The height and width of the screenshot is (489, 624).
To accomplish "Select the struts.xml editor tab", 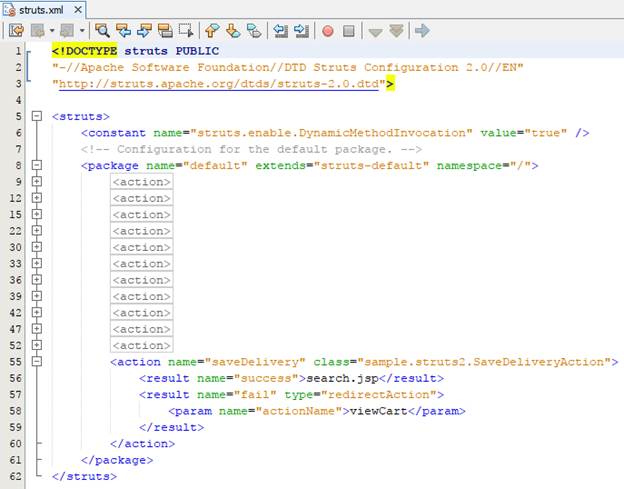I will point(41,10).
